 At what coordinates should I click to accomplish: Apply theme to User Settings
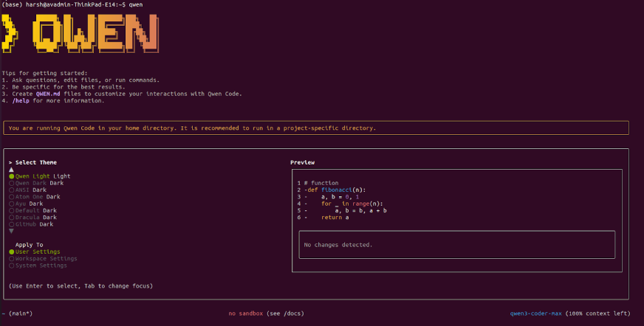coord(35,252)
